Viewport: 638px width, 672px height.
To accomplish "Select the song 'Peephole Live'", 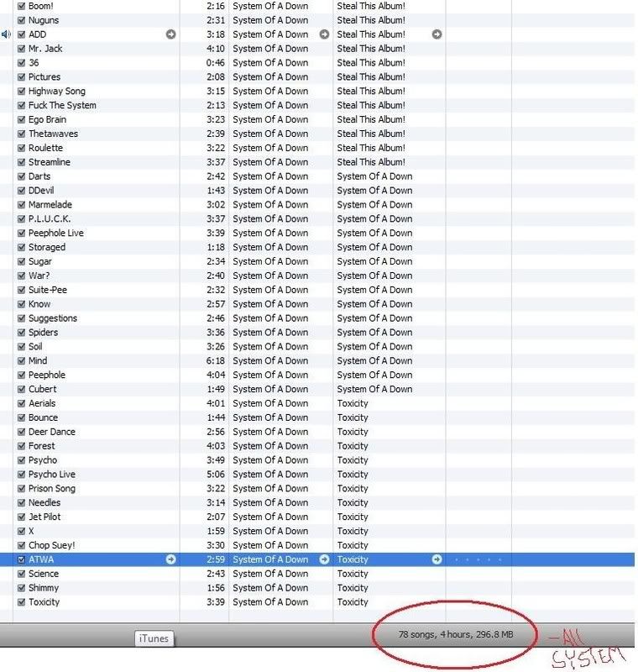I will [56, 233].
